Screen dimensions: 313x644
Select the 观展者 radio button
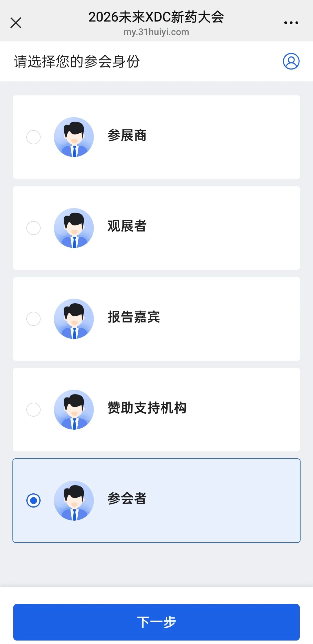(33, 228)
